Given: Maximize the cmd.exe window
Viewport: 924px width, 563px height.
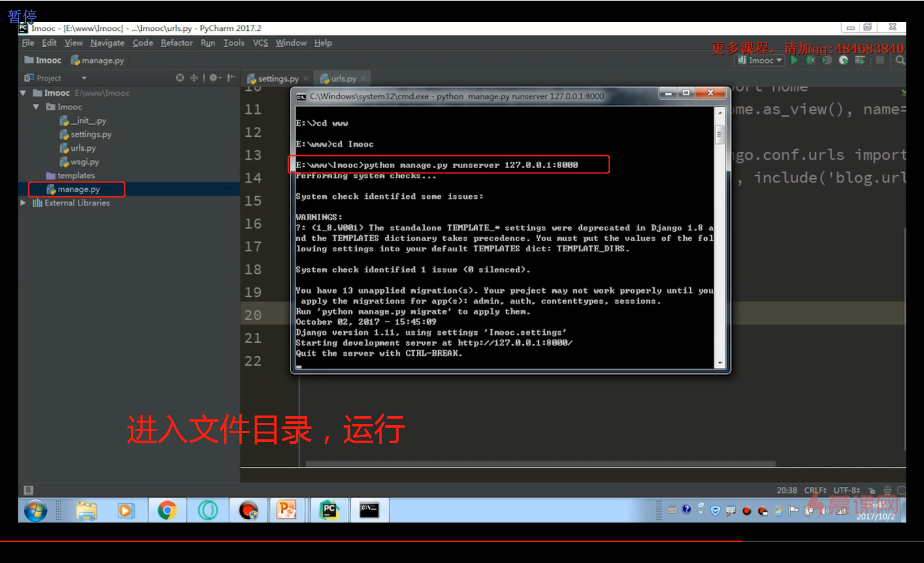Looking at the screenshot, I should tap(687, 93).
